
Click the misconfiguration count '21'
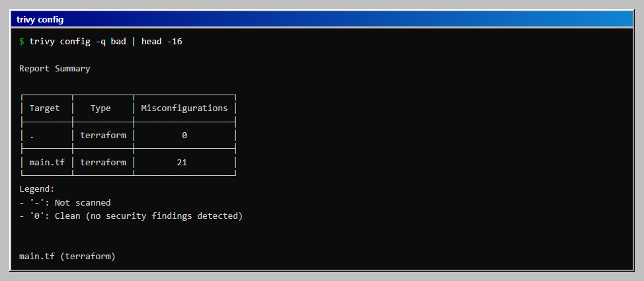182,162
